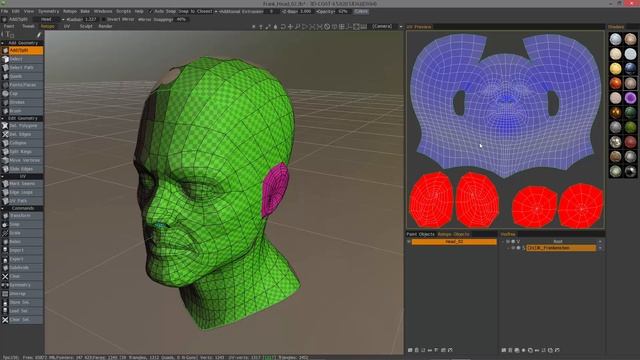This screenshot has height=360, width=640.
Task: Click the Radius value field
Action: [x=91, y=19]
